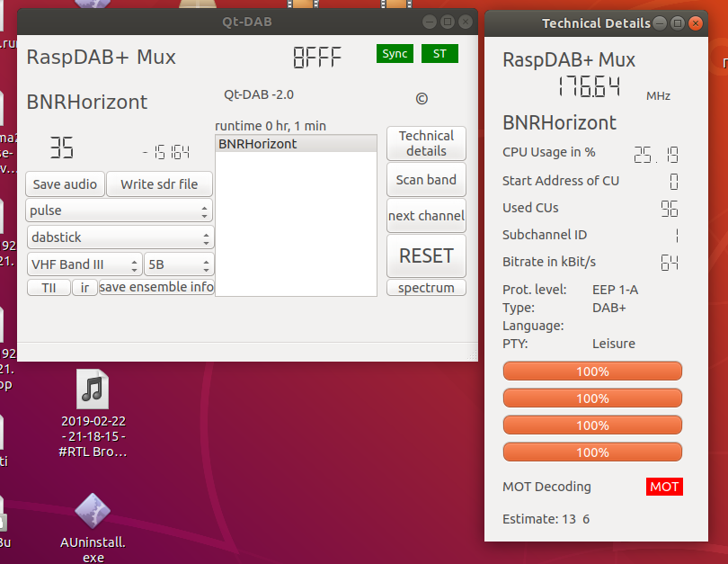Viewport: 728px width, 564px height.
Task: Click the CPU Usage value 25.19
Action: tap(656, 154)
